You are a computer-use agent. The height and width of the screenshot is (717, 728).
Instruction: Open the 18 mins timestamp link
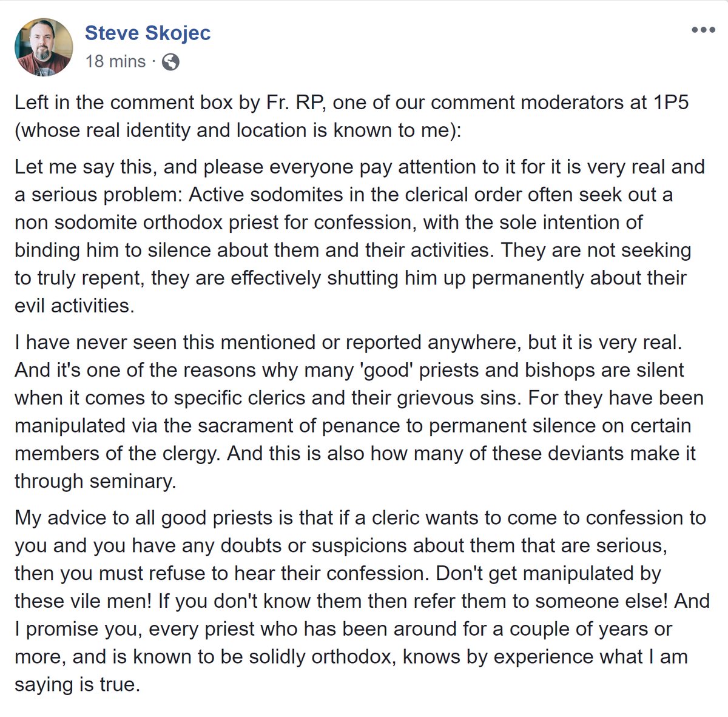115,61
